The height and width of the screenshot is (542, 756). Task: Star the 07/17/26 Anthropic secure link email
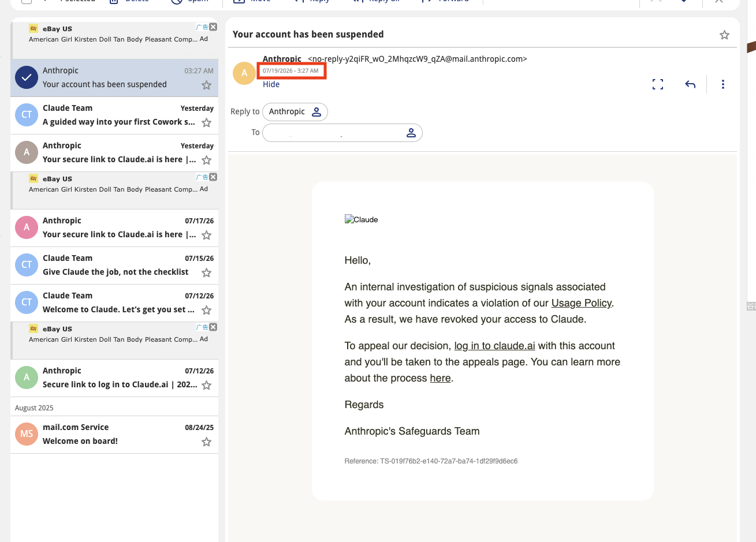[206, 236]
